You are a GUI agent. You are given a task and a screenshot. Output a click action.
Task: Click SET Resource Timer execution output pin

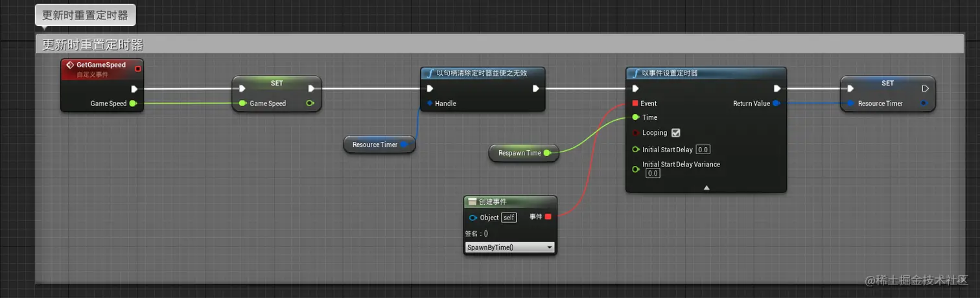coord(925,89)
